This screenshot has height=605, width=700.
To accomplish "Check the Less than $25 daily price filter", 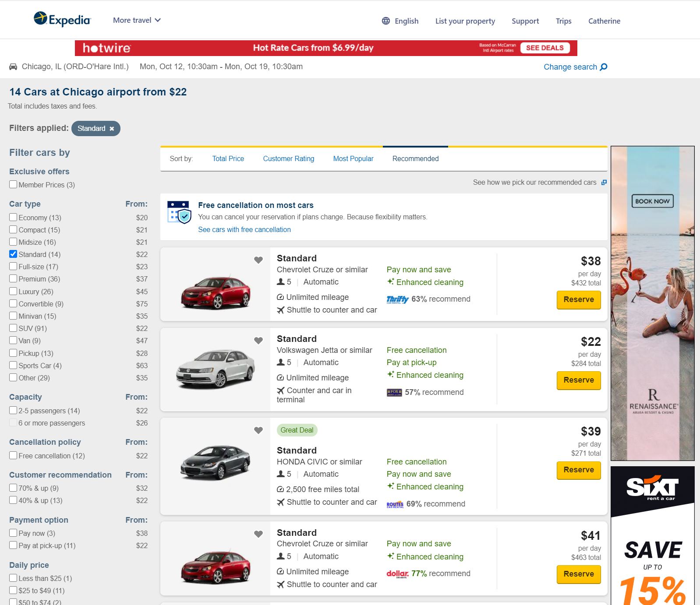I will (13, 578).
